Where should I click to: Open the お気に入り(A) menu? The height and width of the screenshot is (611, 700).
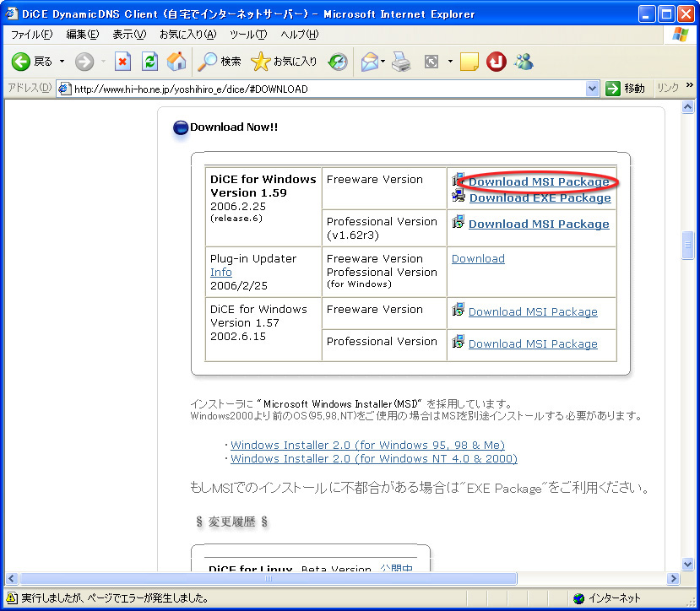[188, 35]
